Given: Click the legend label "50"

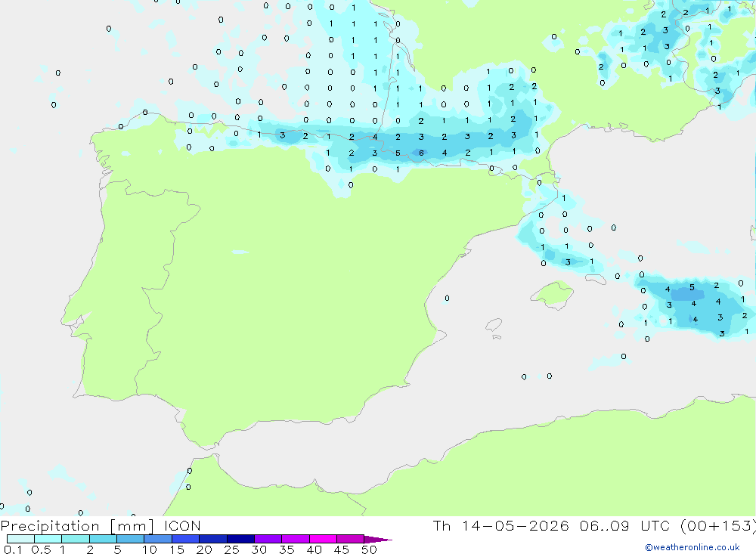Looking at the screenshot, I should (370, 549).
